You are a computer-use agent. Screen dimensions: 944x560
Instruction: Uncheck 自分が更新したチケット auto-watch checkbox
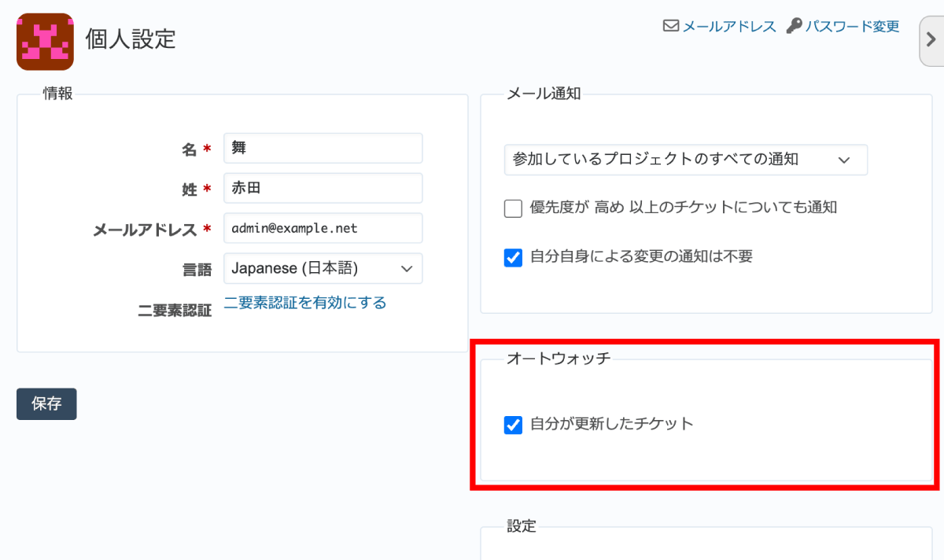click(x=514, y=426)
